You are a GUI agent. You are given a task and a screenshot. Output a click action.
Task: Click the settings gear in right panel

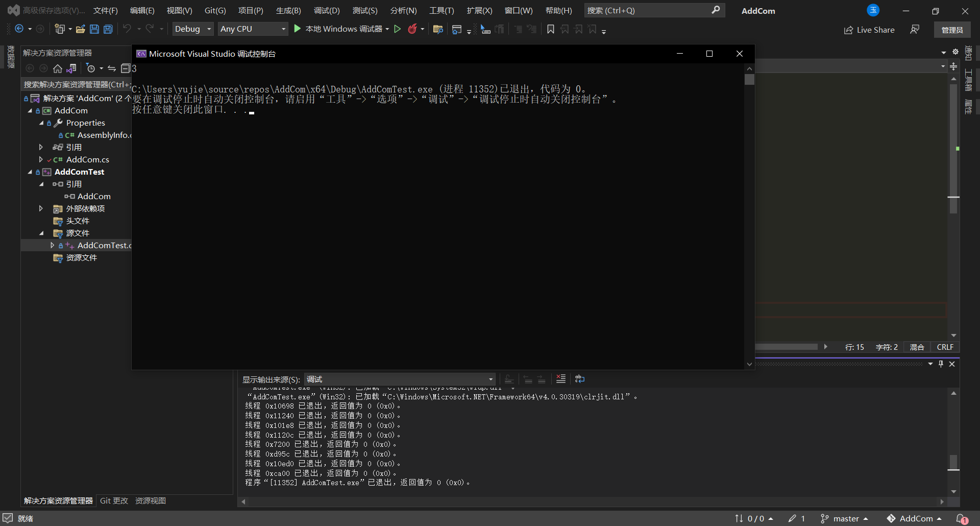pyautogui.click(x=955, y=52)
